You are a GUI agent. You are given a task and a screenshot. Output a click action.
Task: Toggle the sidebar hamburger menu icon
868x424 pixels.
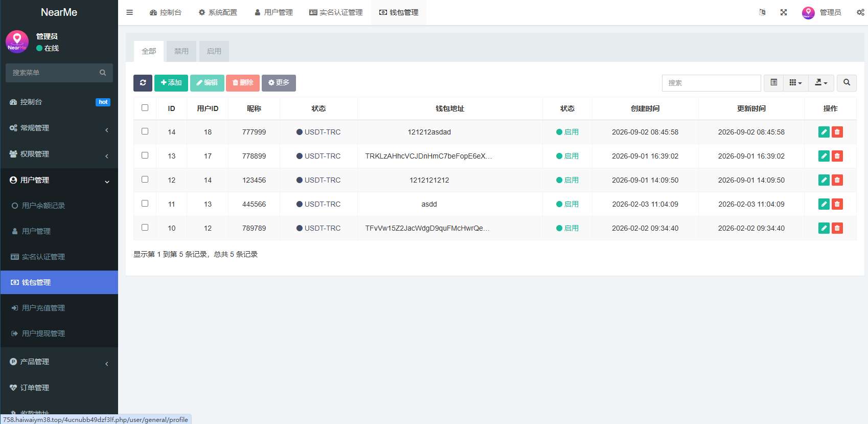tap(130, 12)
